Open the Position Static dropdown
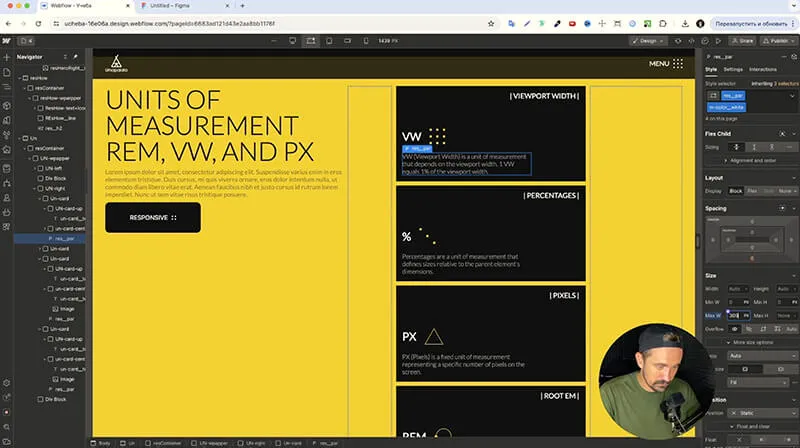Screen dimensions: 800x448 762,413
